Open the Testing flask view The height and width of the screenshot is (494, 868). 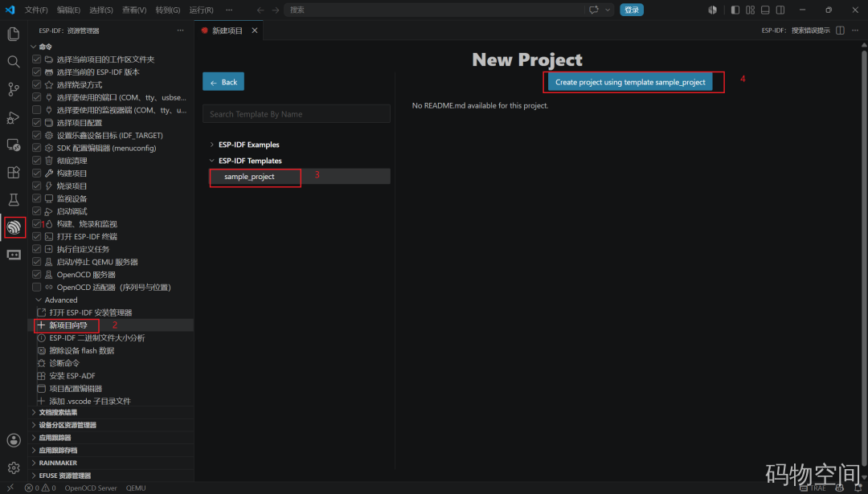(x=14, y=199)
